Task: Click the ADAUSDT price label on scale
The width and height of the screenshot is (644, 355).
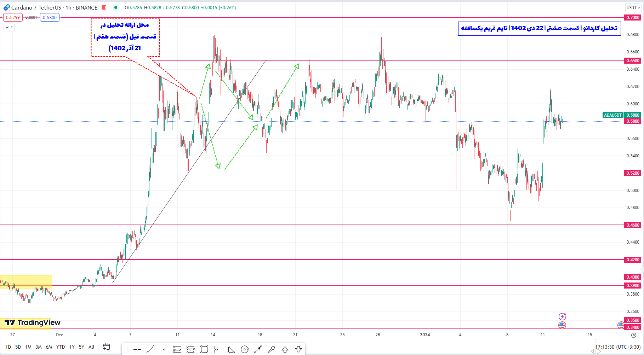Action: point(613,115)
